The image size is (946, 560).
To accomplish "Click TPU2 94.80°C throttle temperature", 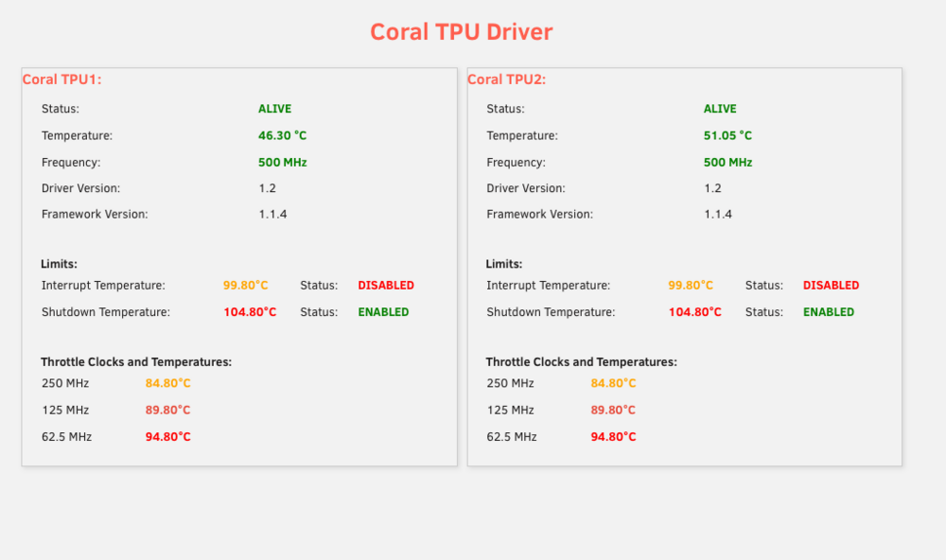I will point(613,437).
